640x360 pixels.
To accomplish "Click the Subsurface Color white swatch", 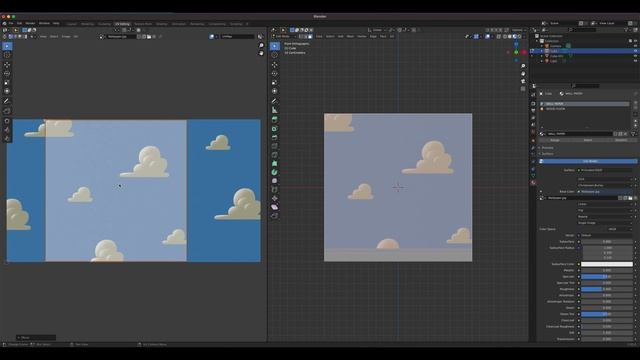I will pyautogui.click(x=607, y=264).
